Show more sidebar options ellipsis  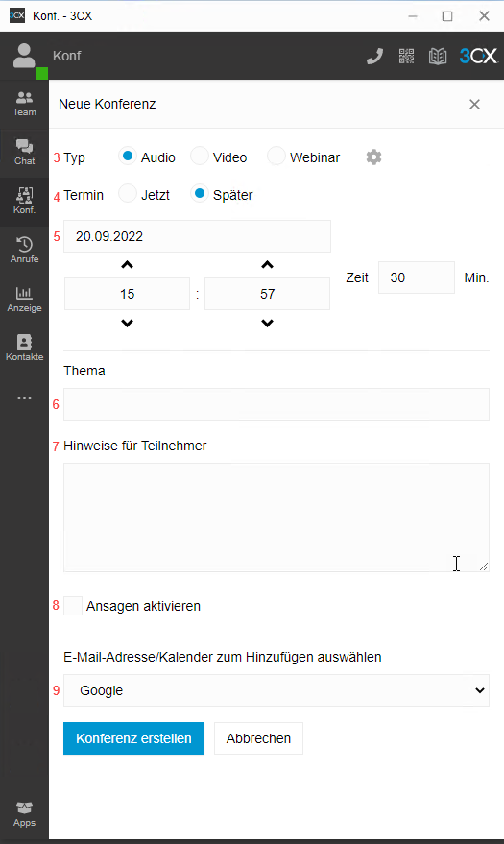click(x=24, y=398)
